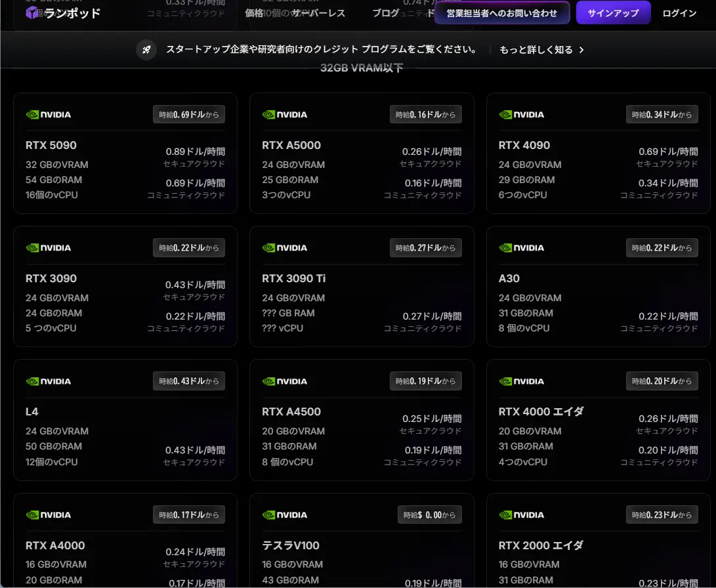Click the chevron arrow after もっと詳しく知る
Viewport: 716px width, 588px height.
tap(581, 50)
